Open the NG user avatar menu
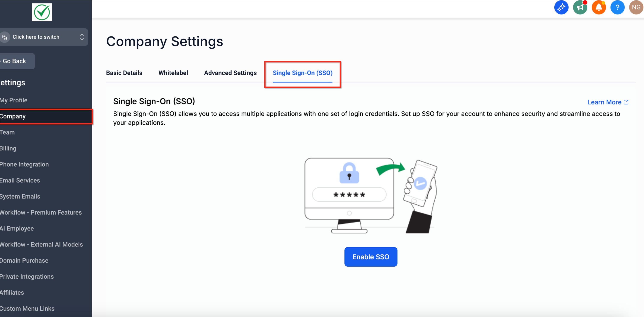The image size is (644, 317). 636,7
